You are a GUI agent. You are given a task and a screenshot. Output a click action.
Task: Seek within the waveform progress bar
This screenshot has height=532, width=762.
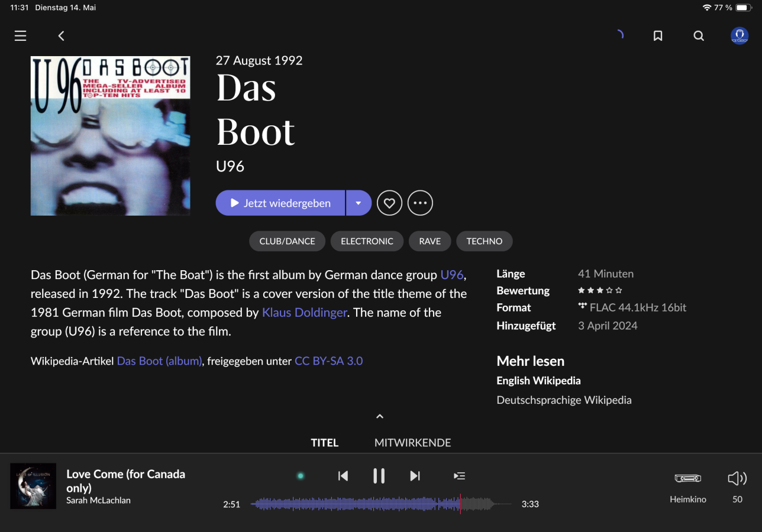click(x=381, y=504)
